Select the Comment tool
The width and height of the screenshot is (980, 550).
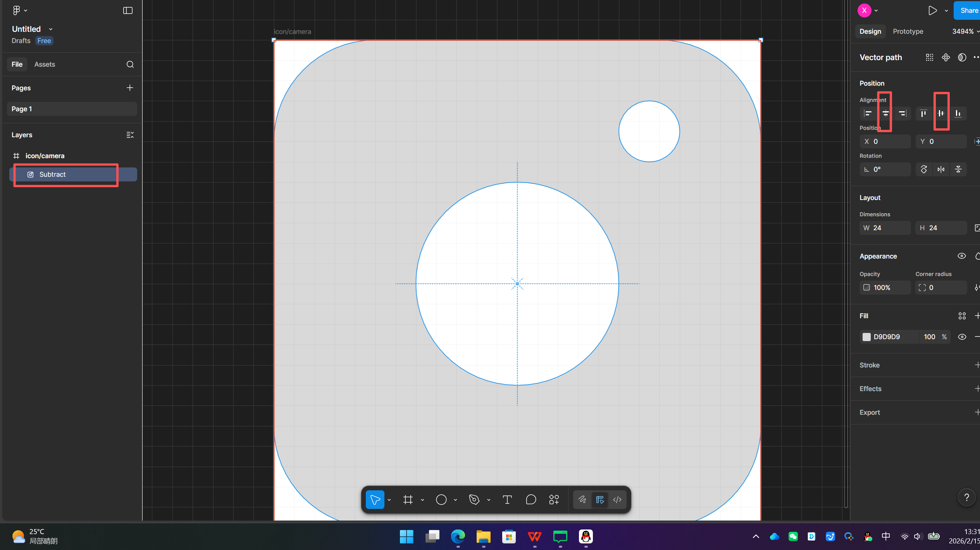coord(531,500)
